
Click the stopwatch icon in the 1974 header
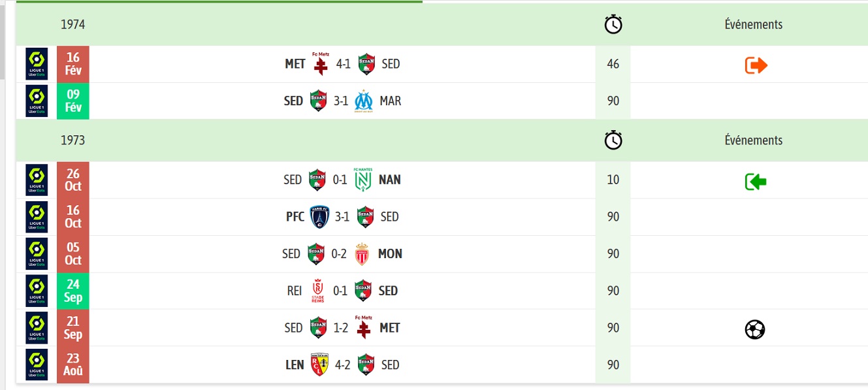613,25
